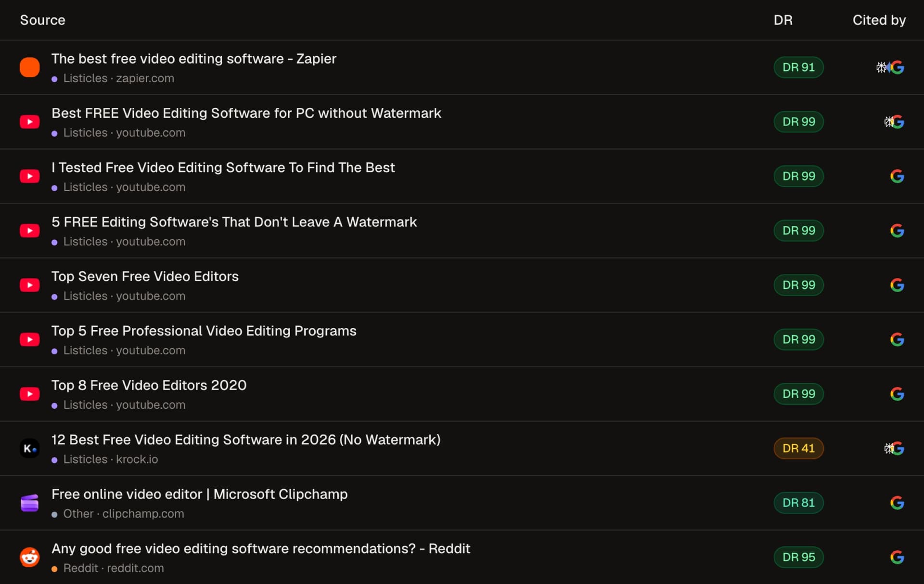
Task: Click cited-by icons in the krock.io row
Action: (894, 448)
